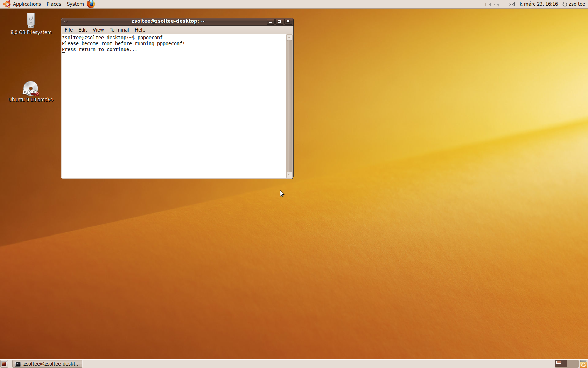Open the terminal Help menu
The height and width of the screenshot is (368, 588).
click(x=140, y=30)
